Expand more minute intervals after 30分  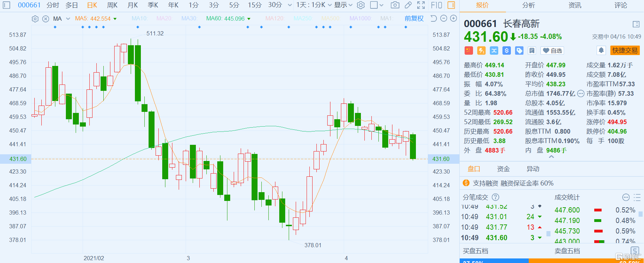[289, 5]
